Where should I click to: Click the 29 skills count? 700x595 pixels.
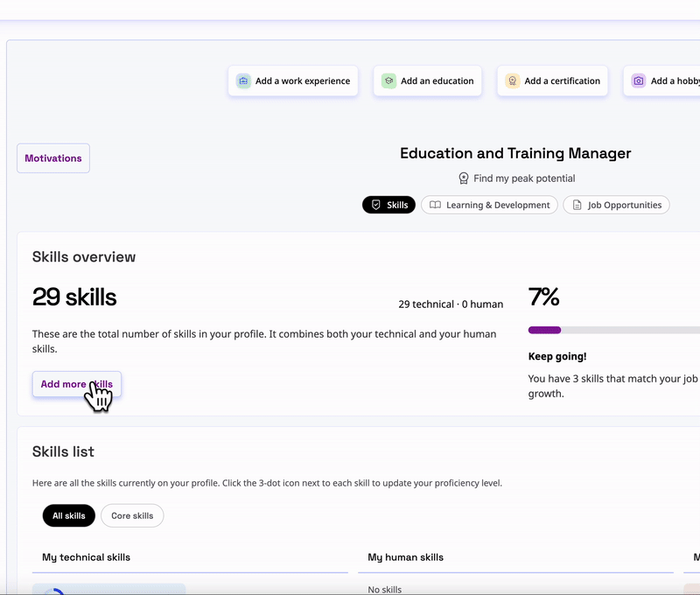coord(74,297)
